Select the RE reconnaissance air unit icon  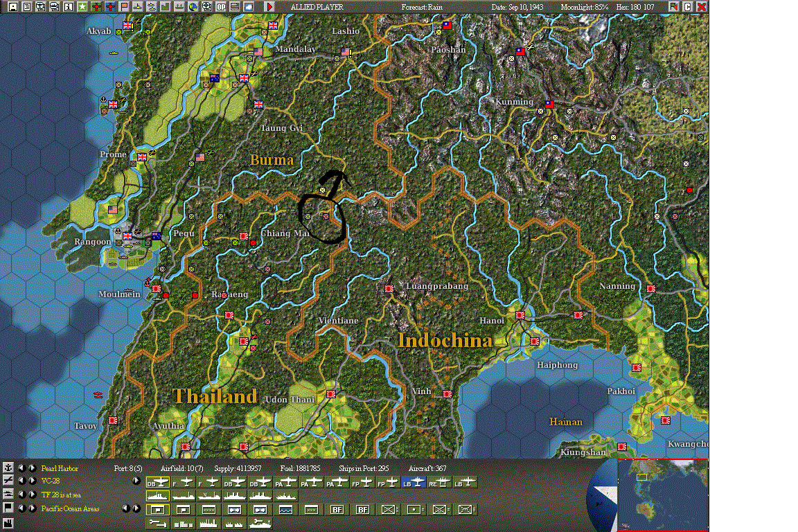(439, 482)
